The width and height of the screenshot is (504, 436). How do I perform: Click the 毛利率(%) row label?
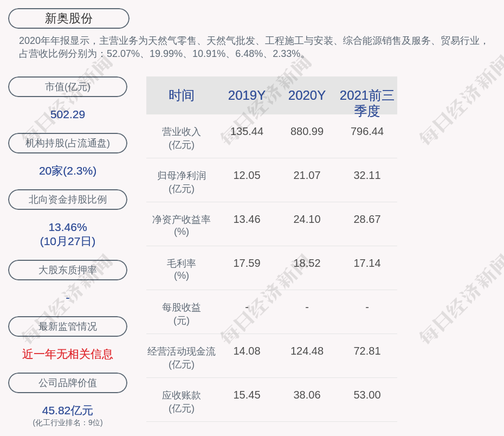[182, 270]
